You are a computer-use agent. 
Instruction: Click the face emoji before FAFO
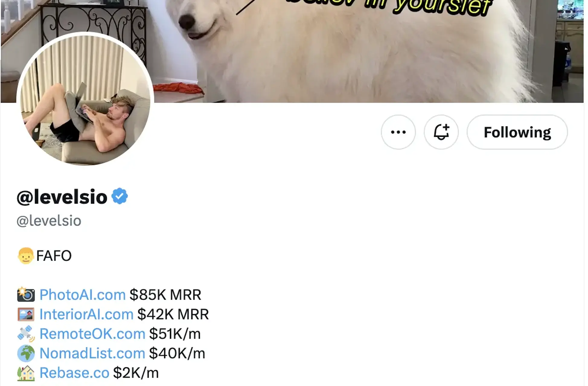click(x=26, y=256)
